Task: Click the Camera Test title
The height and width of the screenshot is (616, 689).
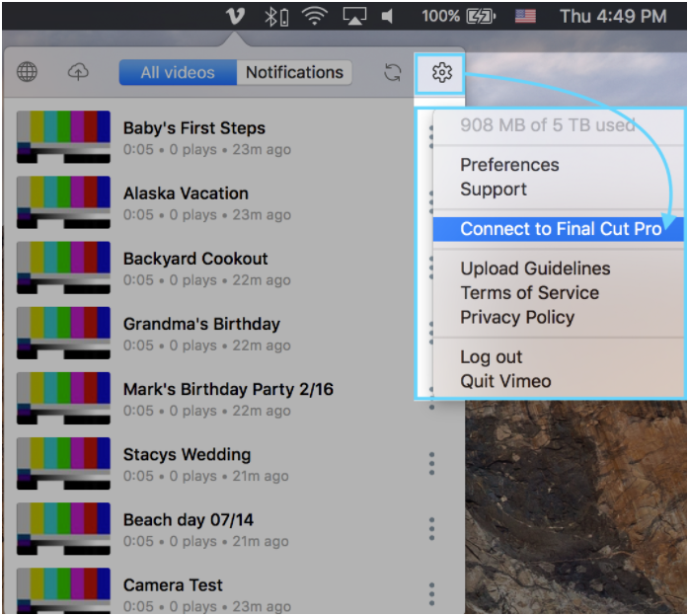Action: tap(173, 585)
